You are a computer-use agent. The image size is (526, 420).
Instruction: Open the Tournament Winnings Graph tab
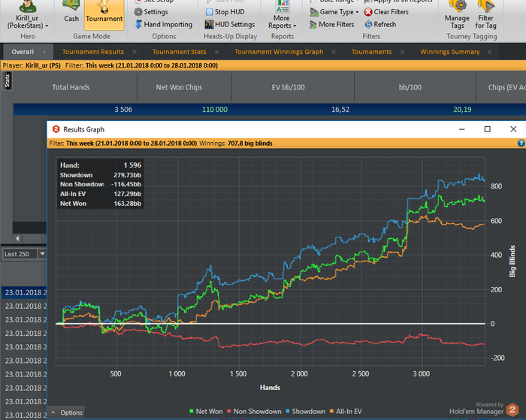click(x=279, y=52)
